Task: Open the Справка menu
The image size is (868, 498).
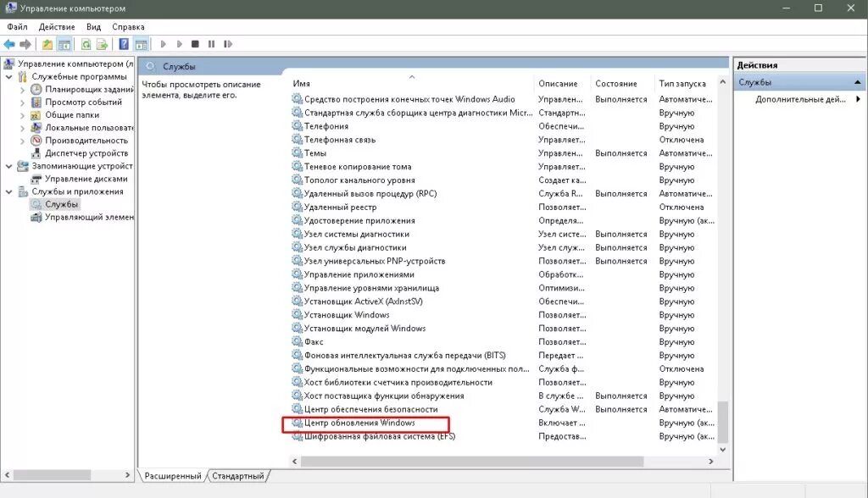Action: (128, 26)
